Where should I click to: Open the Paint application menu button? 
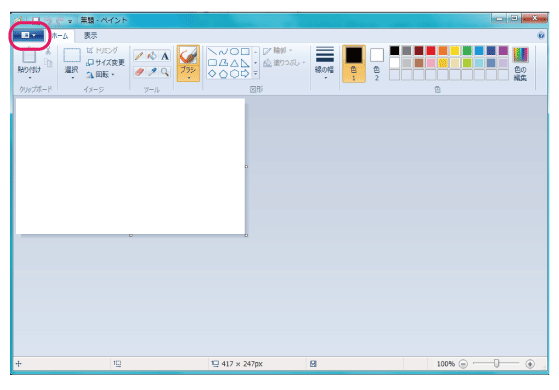[28, 35]
